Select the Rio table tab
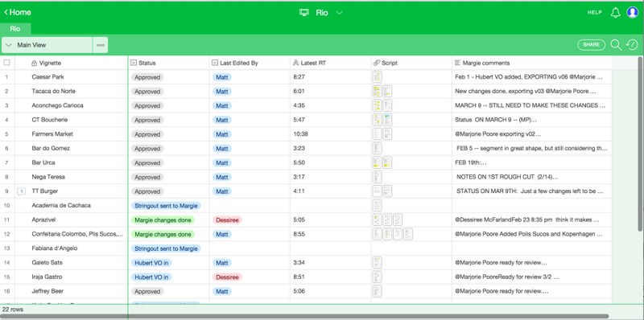 tap(15, 29)
